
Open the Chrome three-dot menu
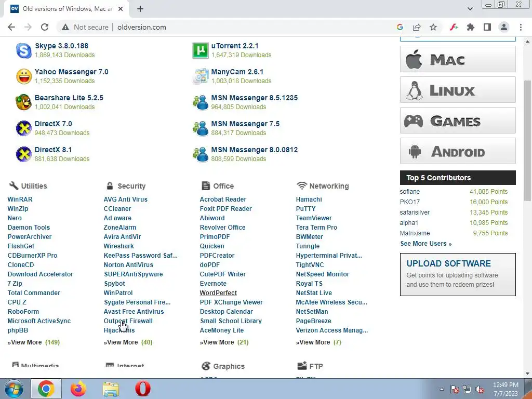(x=521, y=27)
